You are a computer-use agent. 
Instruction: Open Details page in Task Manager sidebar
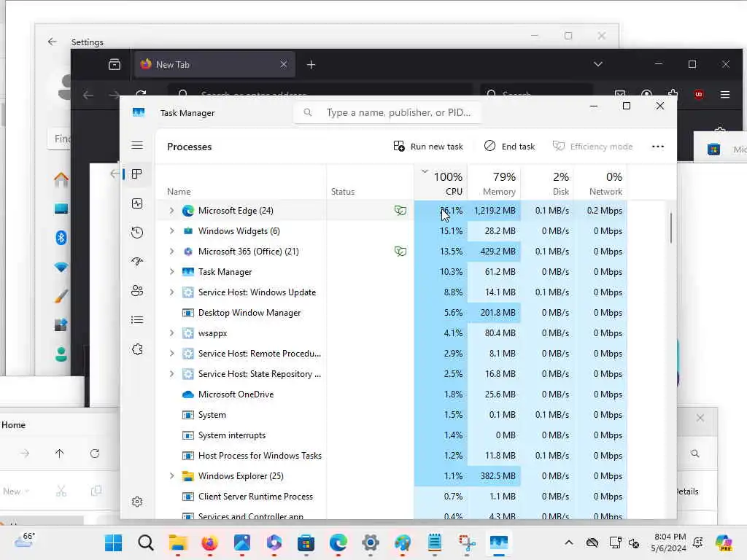(x=137, y=320)
